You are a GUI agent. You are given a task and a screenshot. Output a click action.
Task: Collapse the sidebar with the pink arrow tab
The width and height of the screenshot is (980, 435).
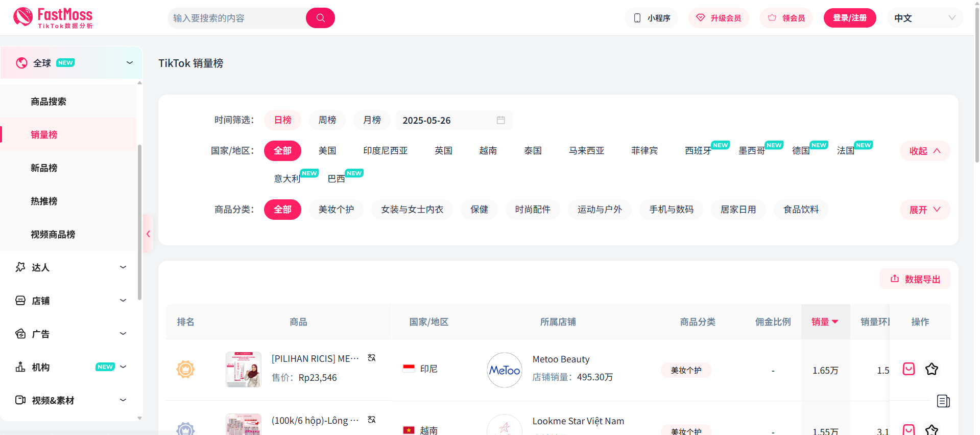pyautogui.click(x=148, y=234)
